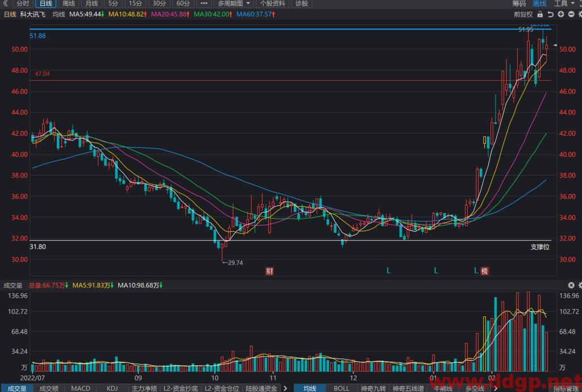Click the 总量:66.75万 volume label
582x392 pixels.
pyautogui.click(x=48, y=286)
